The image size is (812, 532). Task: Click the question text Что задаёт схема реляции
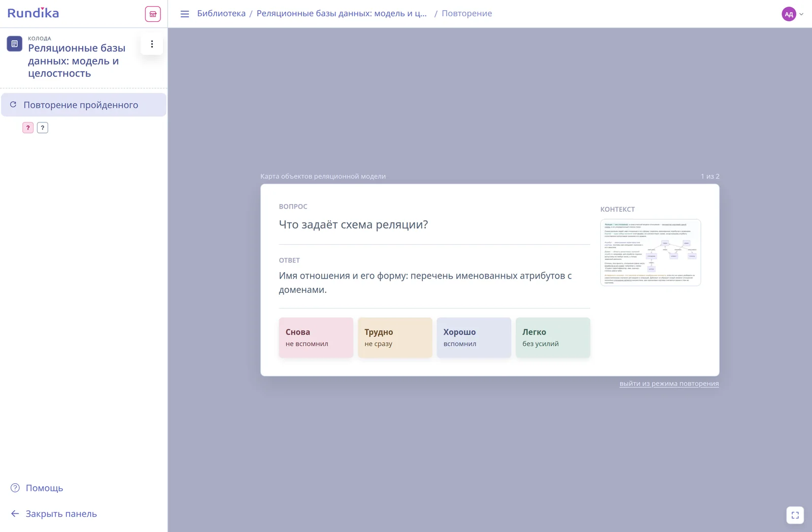pos(353,224)
